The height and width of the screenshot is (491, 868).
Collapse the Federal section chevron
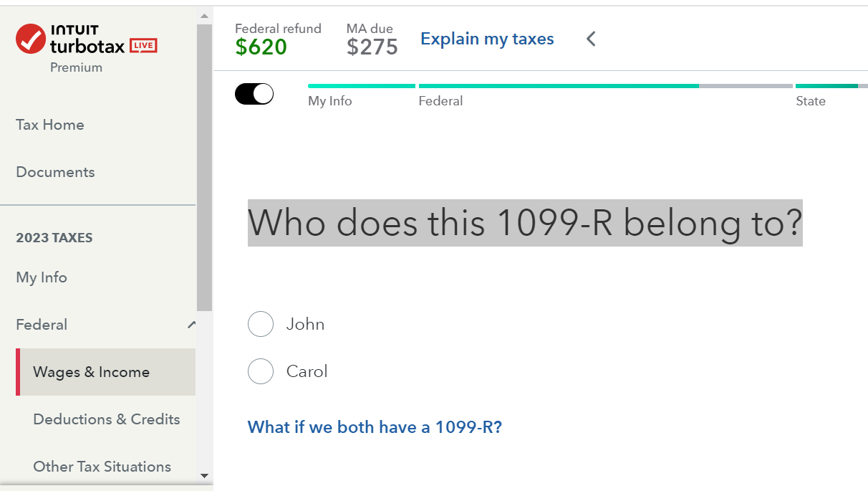point(191,325)
